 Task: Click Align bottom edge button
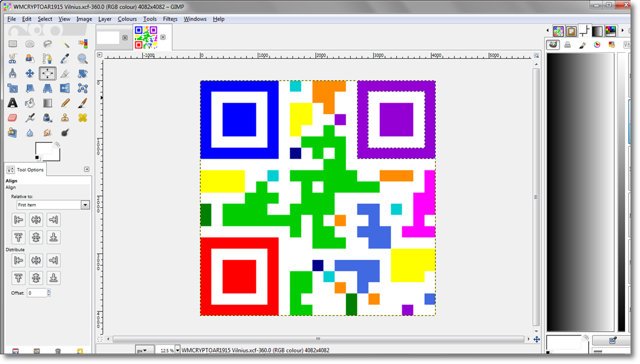coord(53,237)
